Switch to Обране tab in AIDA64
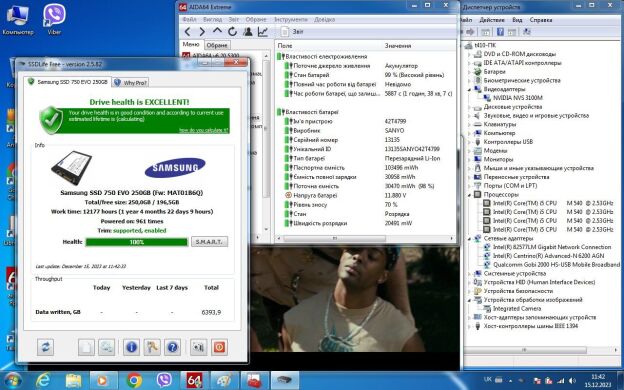Viewport: 624px width, 390px height. click(217, 45)
